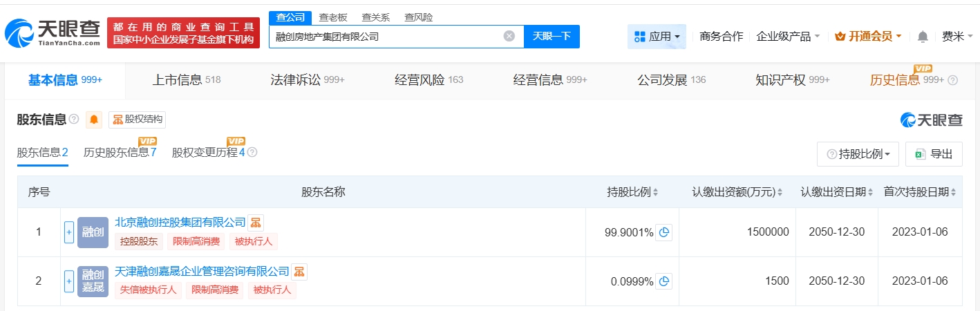The image size is (980, 311).
Task: Open equity structure icon for 北京融创控股集团有限公司
Action: click(x=256, y=223)
